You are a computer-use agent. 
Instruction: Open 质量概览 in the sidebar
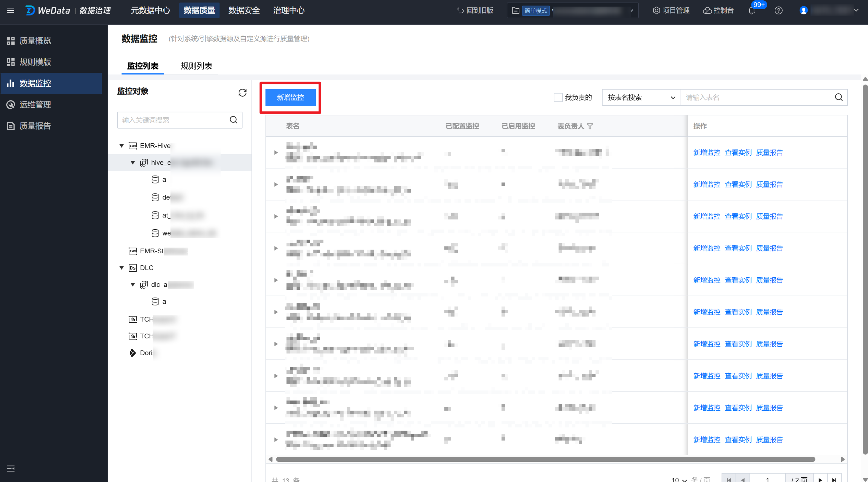tap(51, 41)
